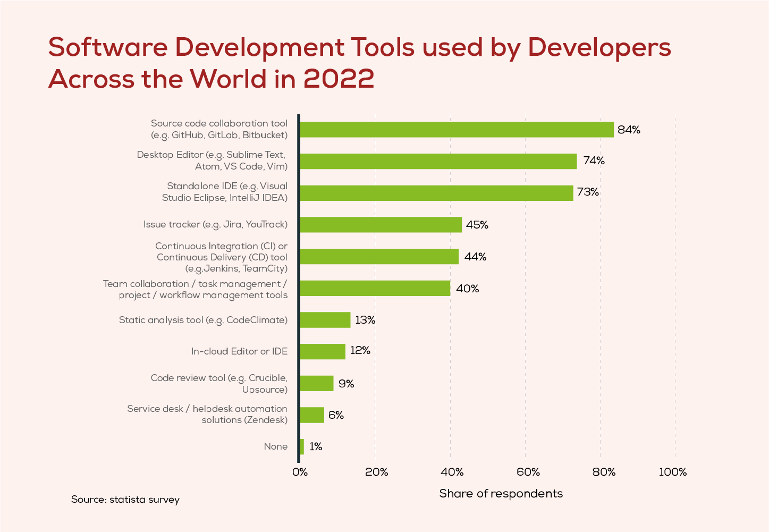Viewport: 769px width, 532px height.
Task: Click the 12% In-cloud Editor bar
Action: (323, 352)
